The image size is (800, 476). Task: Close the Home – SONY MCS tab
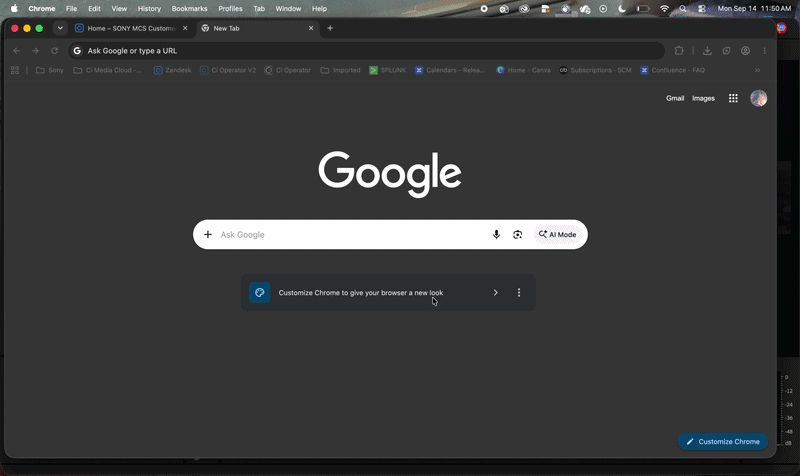coord(185,29)
